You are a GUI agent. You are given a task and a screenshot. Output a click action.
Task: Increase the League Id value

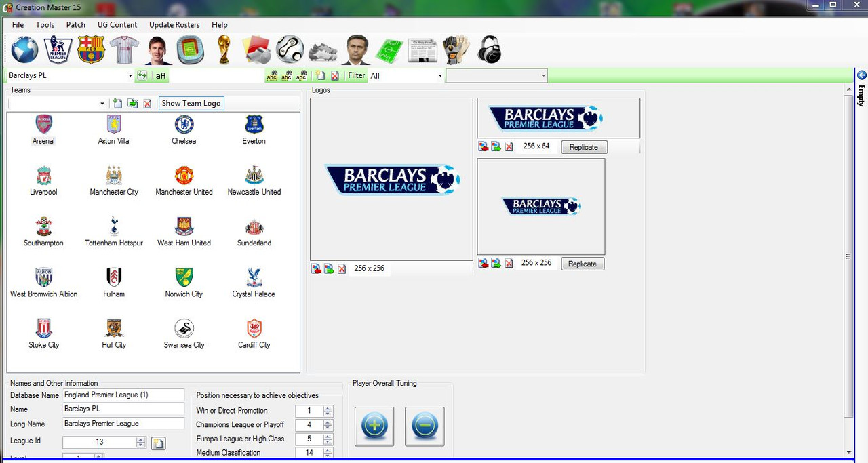click(x=141, y=439)
